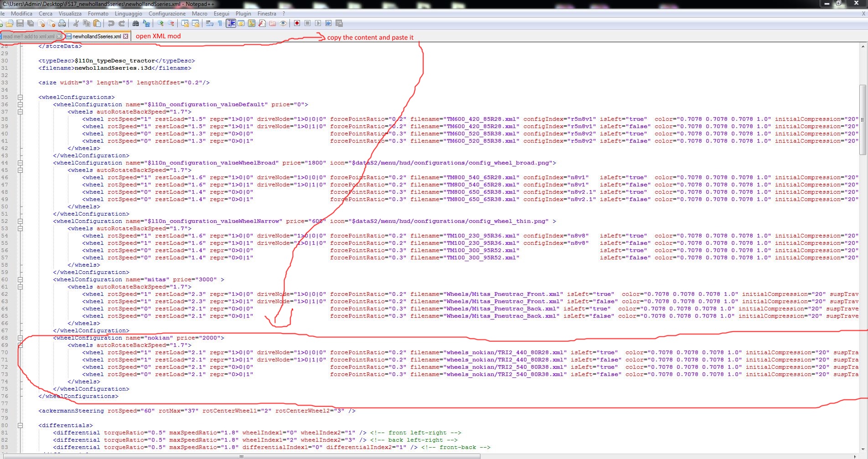Click the scroll-up arrow of the editor
Screen dimensions: 868x459
863,46
